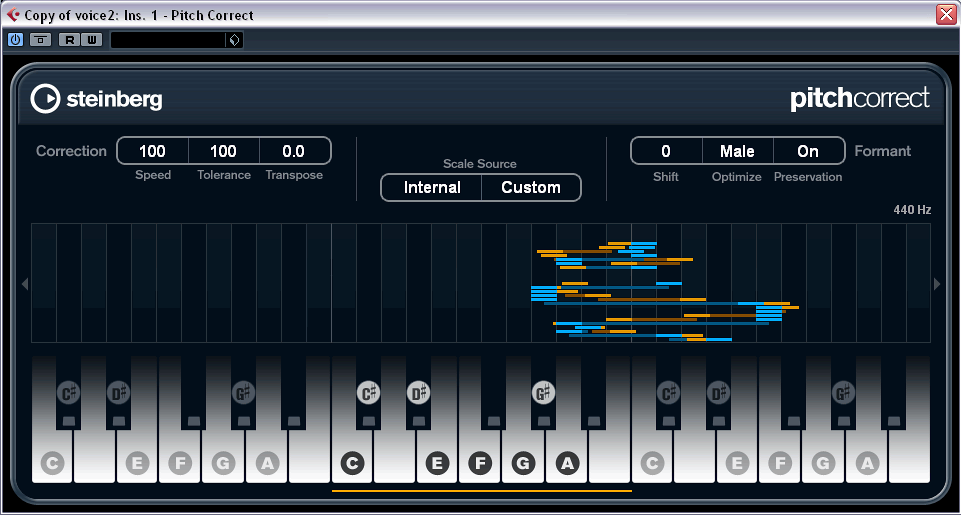Click the Cubase icon in title bar
The width and height of the screenshot is (961, 515).
(x=12, y=13)
